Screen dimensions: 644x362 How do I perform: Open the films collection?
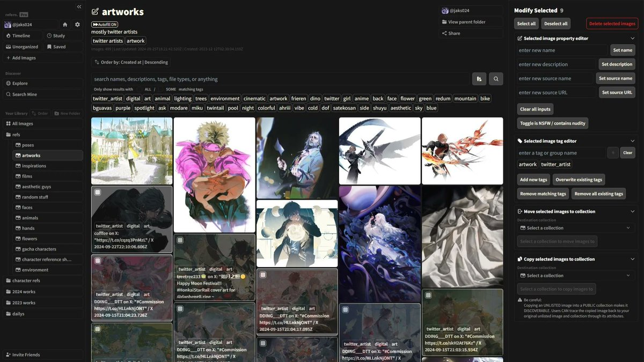48,176
